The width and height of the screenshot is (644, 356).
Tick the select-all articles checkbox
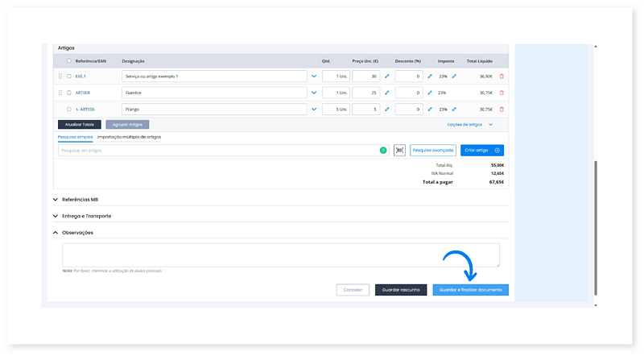69,61
